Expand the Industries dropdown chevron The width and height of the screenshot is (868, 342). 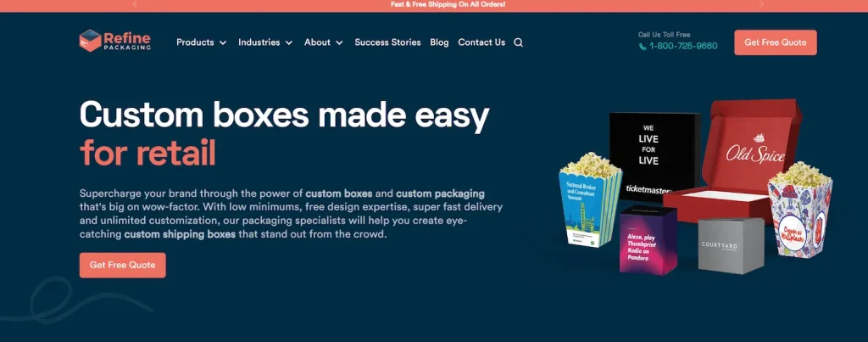288,42
